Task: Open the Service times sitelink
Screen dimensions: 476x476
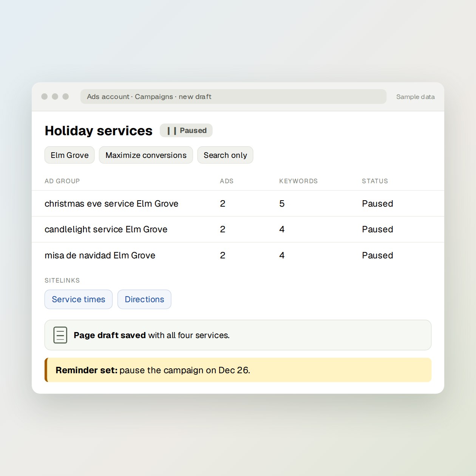Action: 79,299
